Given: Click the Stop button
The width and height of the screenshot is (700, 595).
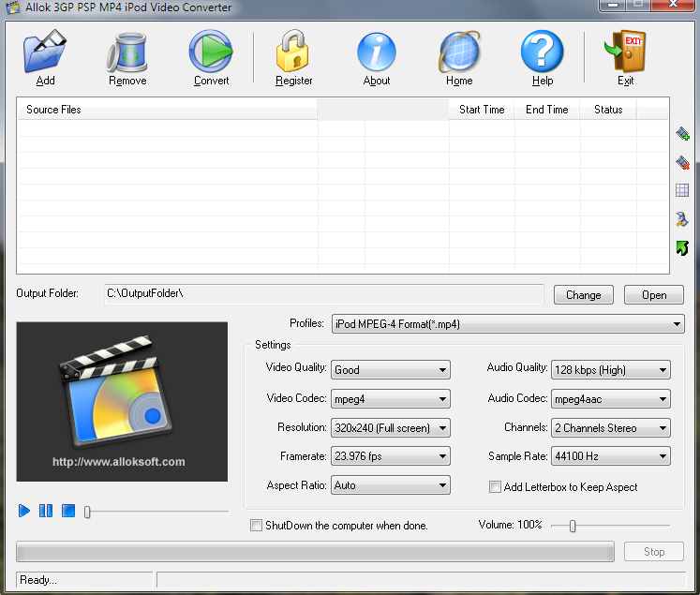Looking at the screenshot, I should [x=654, y=551].
